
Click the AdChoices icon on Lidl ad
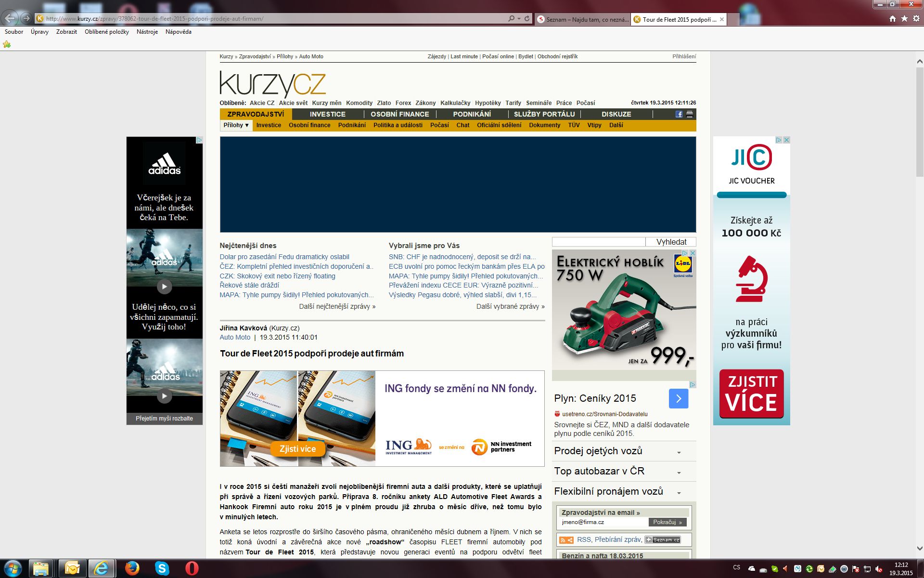685,253
